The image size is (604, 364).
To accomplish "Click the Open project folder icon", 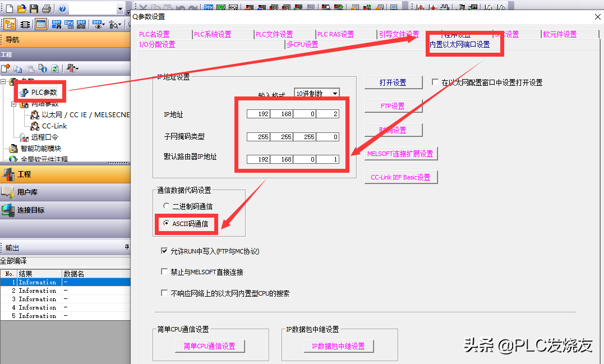I will pos(21,8).
